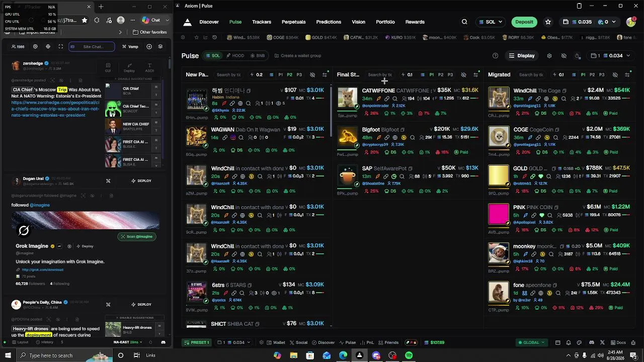Go to the Predictions tab
Viewport: 644px width, 362px height.
[x=329, y=22]
